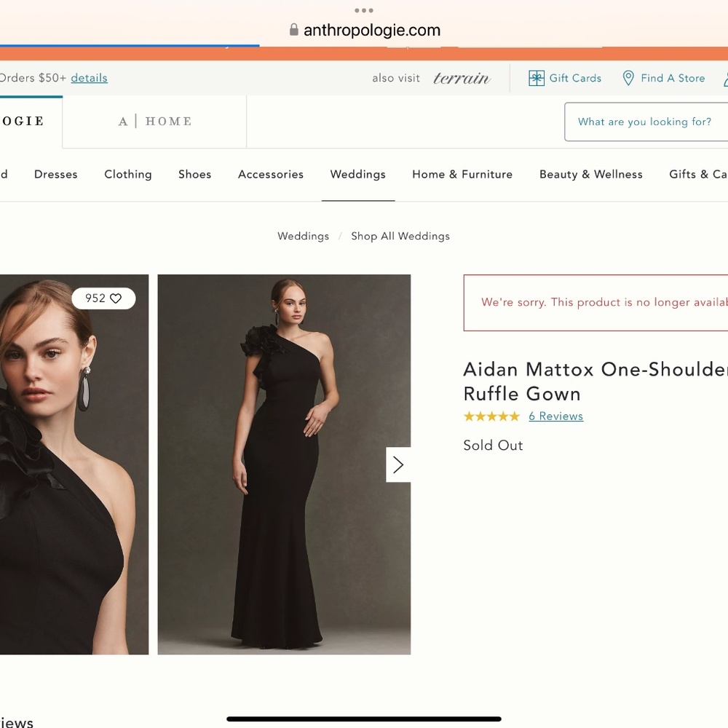
Task: Open the Weddings menu
Action: [358, 175]
